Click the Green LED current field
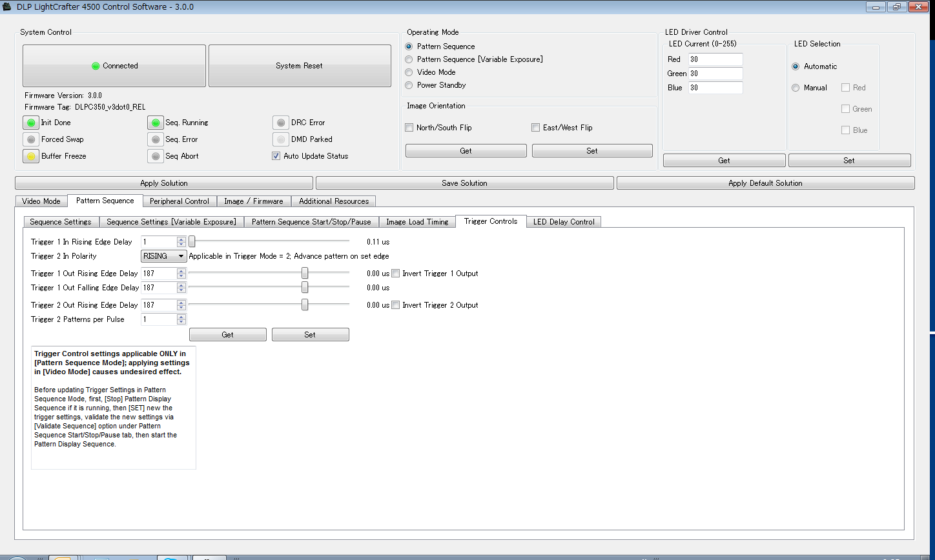The image size is (935, 560). pyautogui.click(x=715, y=74)
